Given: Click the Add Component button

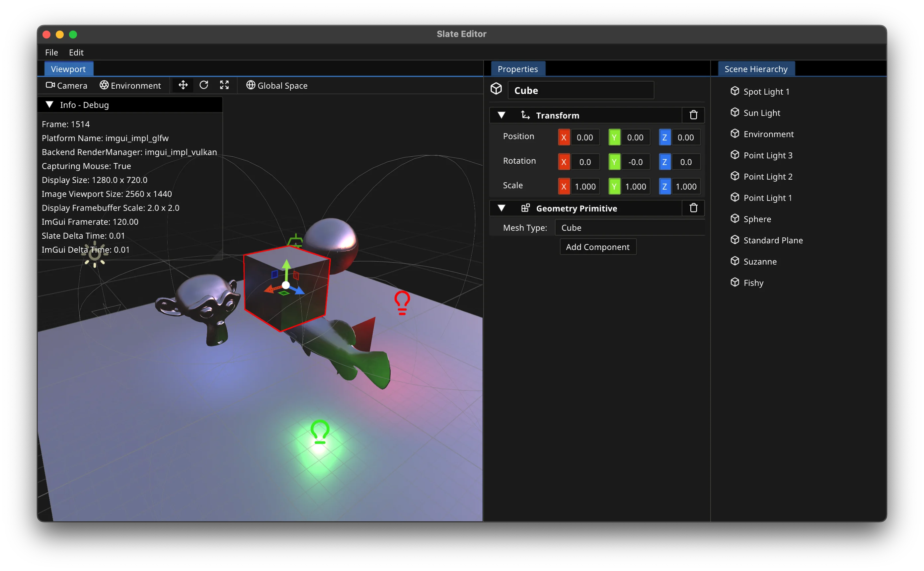Looking at the screenshot, I should click(x=597, y=247).
